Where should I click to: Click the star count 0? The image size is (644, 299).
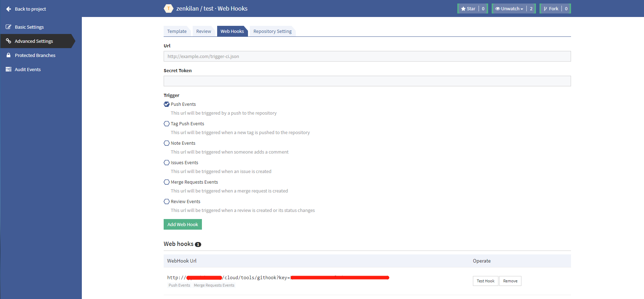click(x=483, y=9)
